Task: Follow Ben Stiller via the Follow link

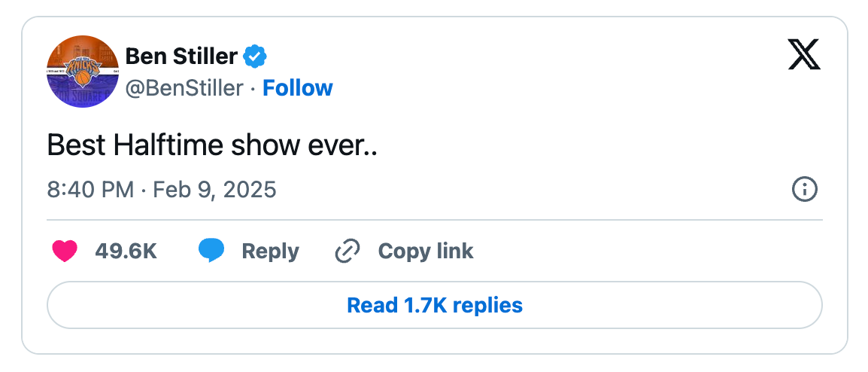Action: (298, 88)
